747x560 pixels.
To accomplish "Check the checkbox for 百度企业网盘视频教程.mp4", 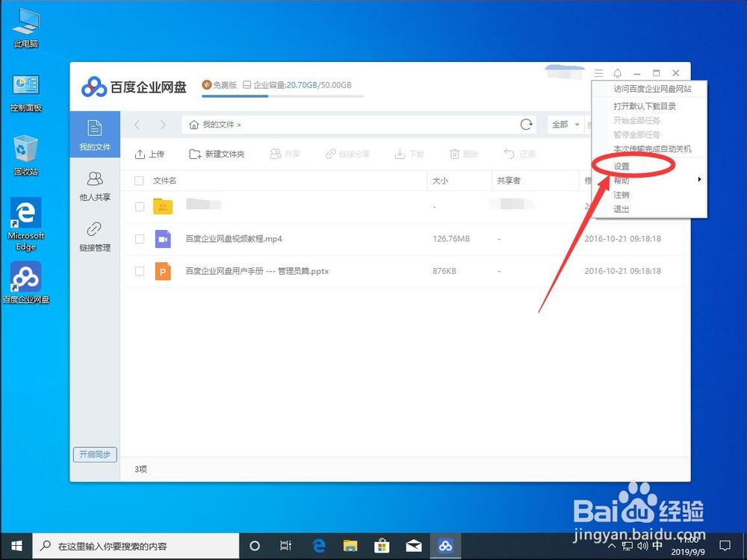I will pyautogui.click(x=139, y=237).
